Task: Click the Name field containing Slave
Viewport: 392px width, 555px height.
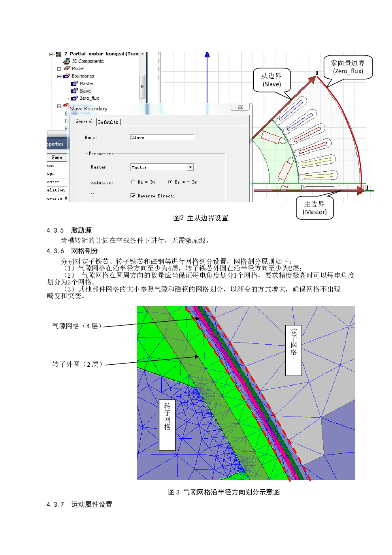Action: (x=162, y=137)
